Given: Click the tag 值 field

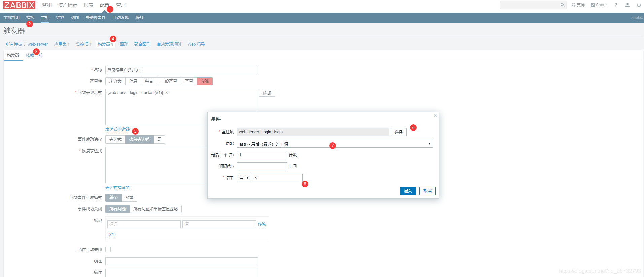Looking at the screenshot, I should (x=219, y=224).
